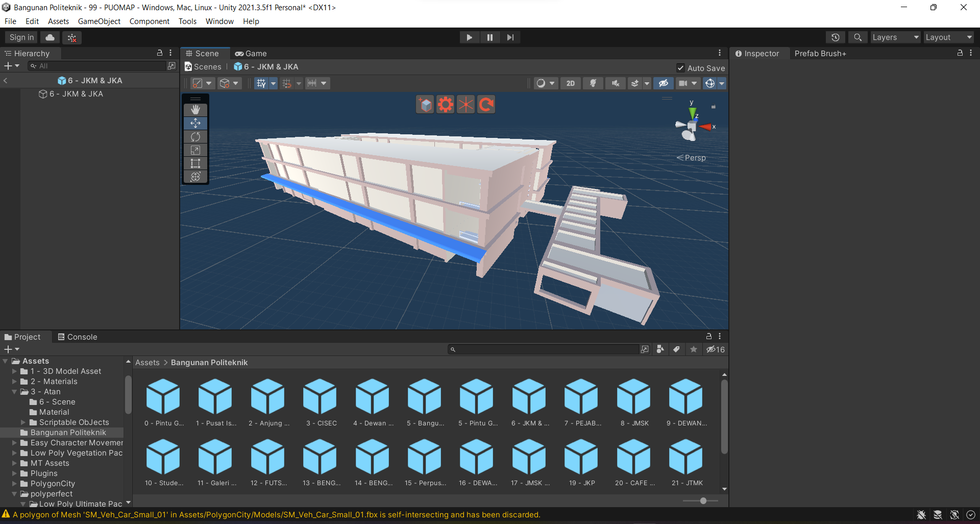Select the 8 - JMSK prefab thumbnail
This screenshot has height=524, width=980.
(634, 397)
